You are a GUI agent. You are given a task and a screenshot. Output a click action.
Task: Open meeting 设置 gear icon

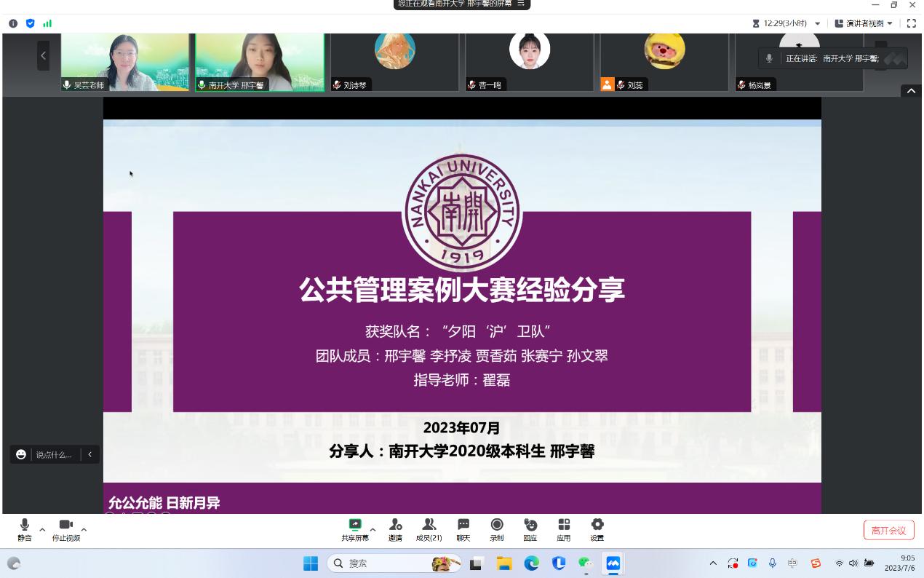[597, 529]
